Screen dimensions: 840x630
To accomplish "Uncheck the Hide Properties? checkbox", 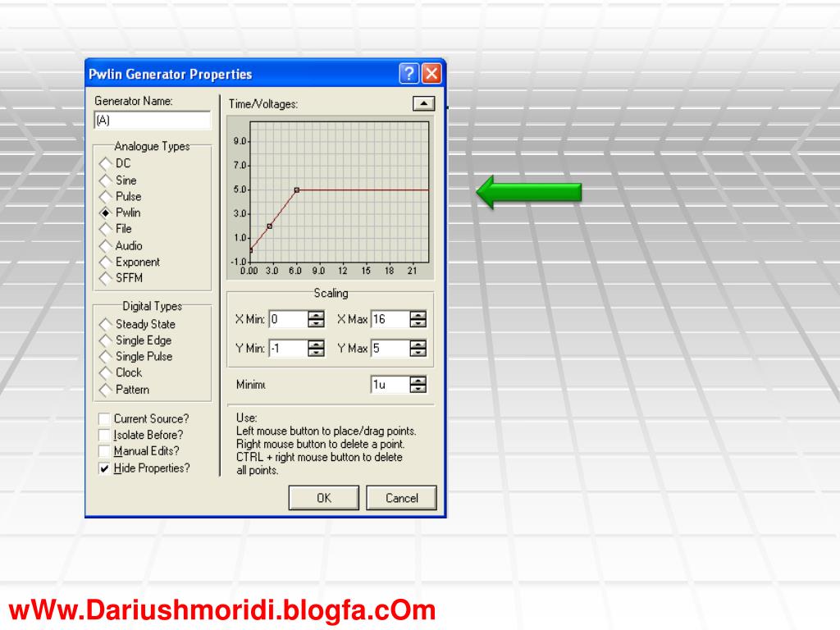I will click(x=104, y=468).
